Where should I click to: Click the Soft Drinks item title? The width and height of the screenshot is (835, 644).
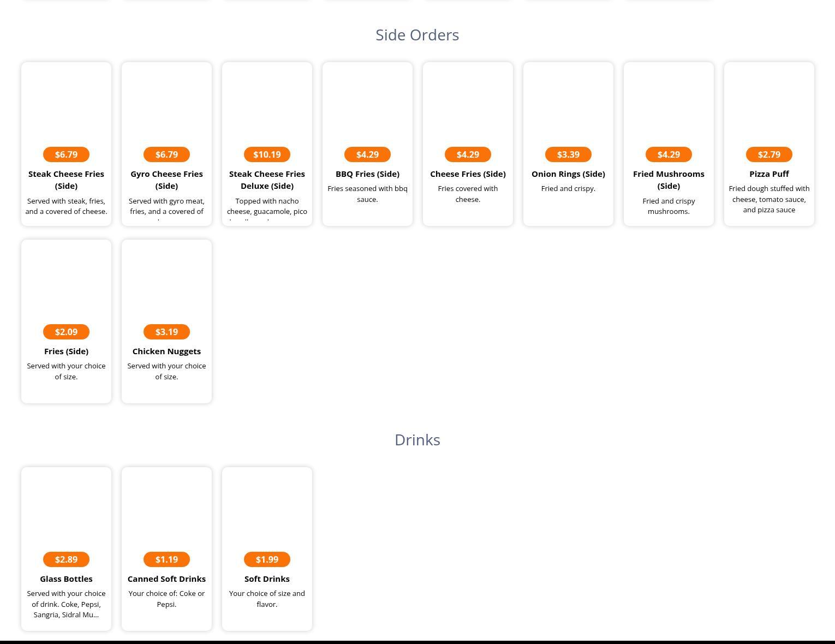[x=267, y=579]
